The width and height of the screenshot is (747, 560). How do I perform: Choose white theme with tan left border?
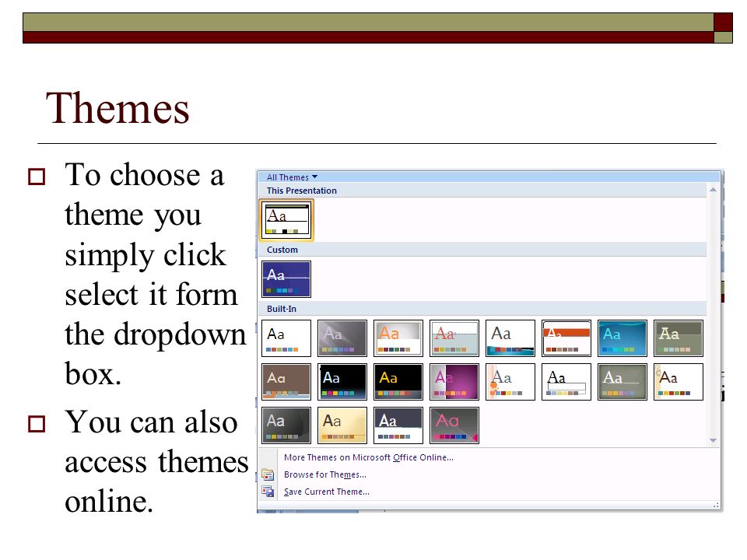(679, 382)
